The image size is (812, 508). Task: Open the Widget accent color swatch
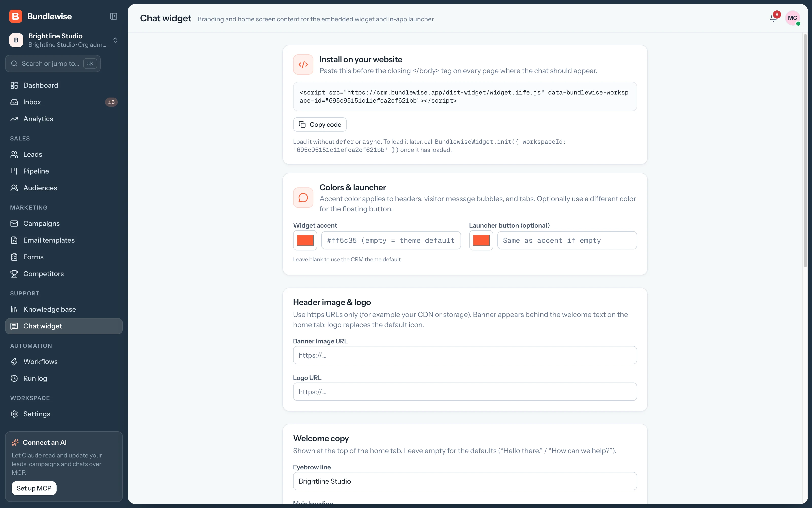pos(305,240)
